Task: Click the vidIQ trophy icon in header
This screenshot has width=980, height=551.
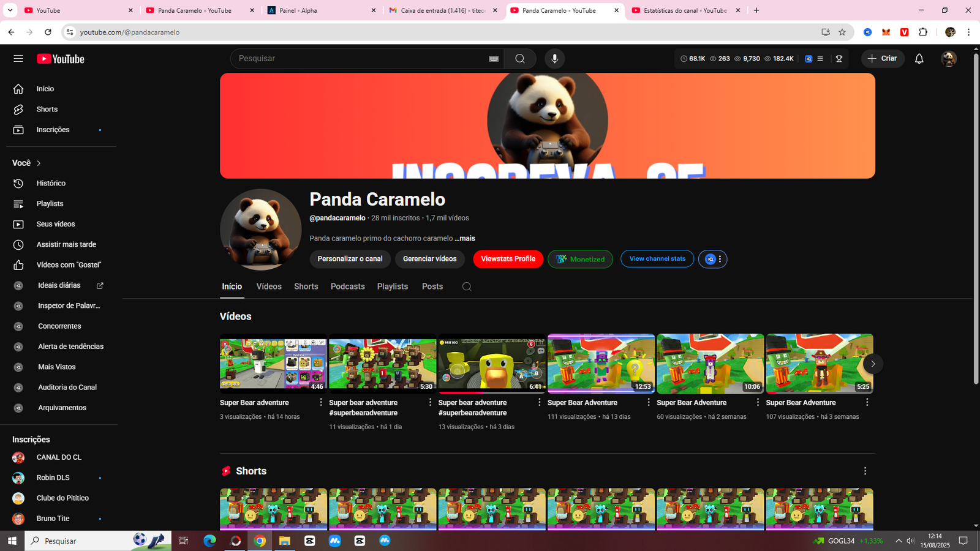Action: pyautogui.click(x=839, y=59)
